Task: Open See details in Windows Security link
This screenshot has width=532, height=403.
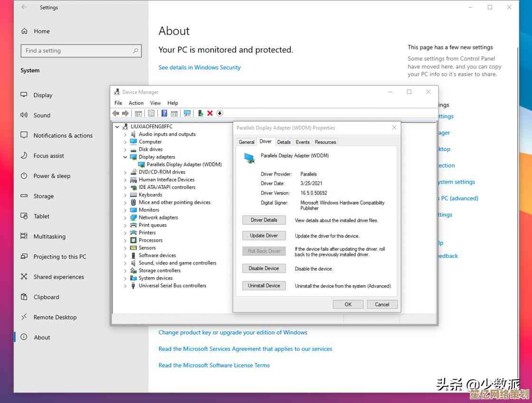Action: click(x=199, y=67)
